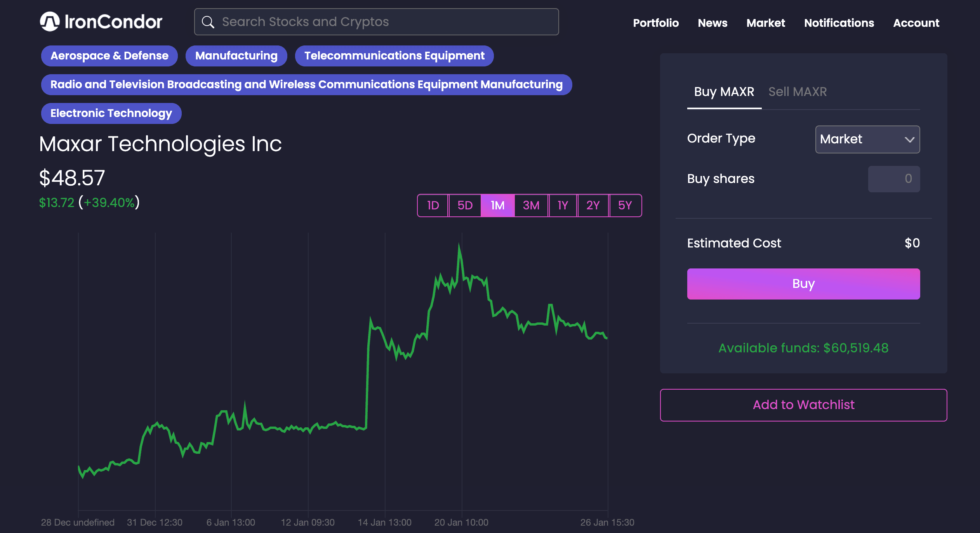Screen dimensions: 980x533
Task: Switch to the 5Y chart view
Action: [x=625, y=206]
